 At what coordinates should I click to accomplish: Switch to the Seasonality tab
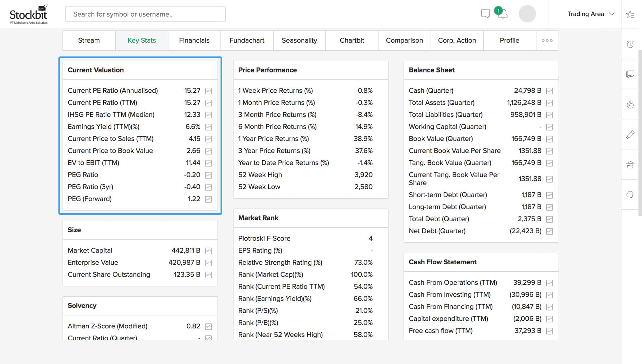pos(299,40)
